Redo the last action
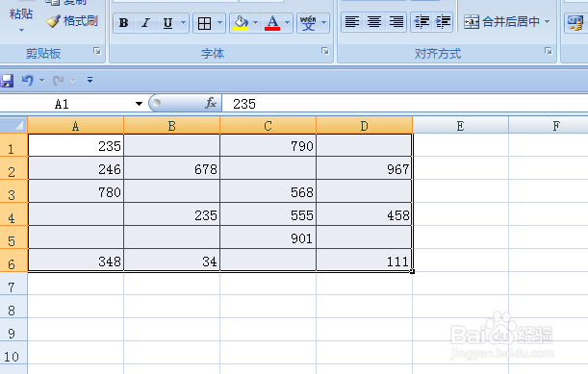Viewport: 588px width, 374px height. point(58,80)
